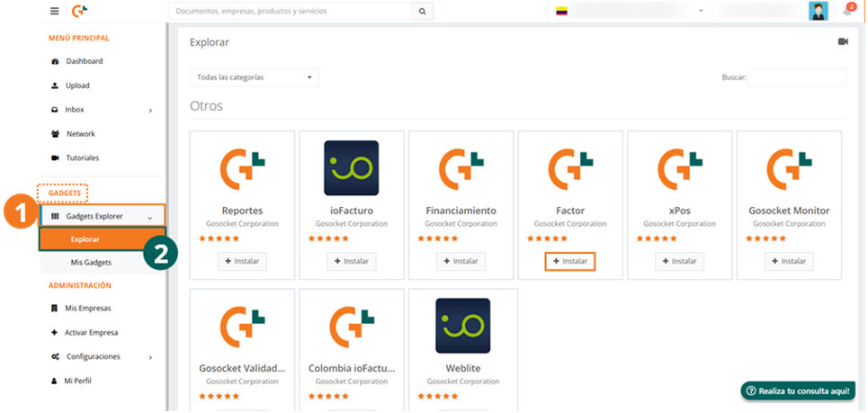Expand the country flag selector dropdown

pos(630,11)
